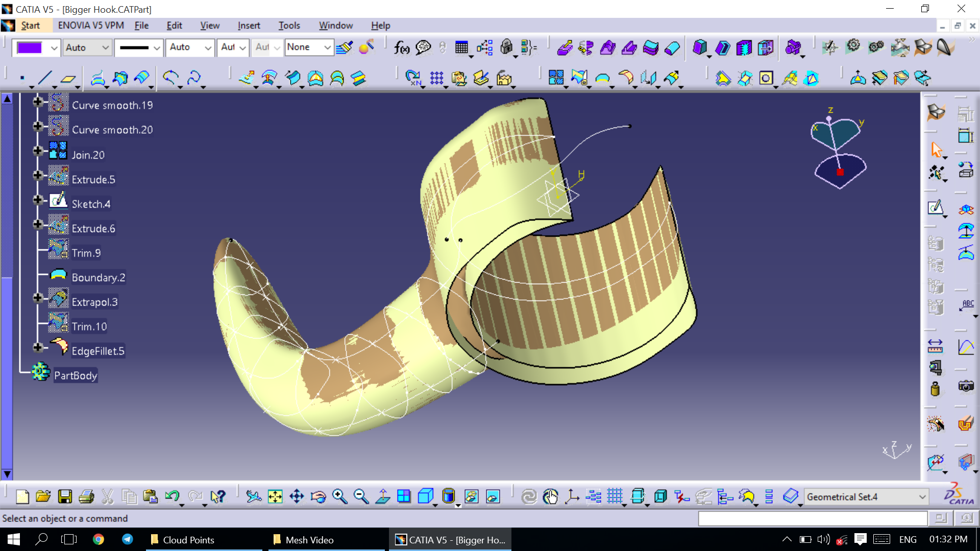
Task: Click the Painter format brush icon
Action: tap(345, 48)
